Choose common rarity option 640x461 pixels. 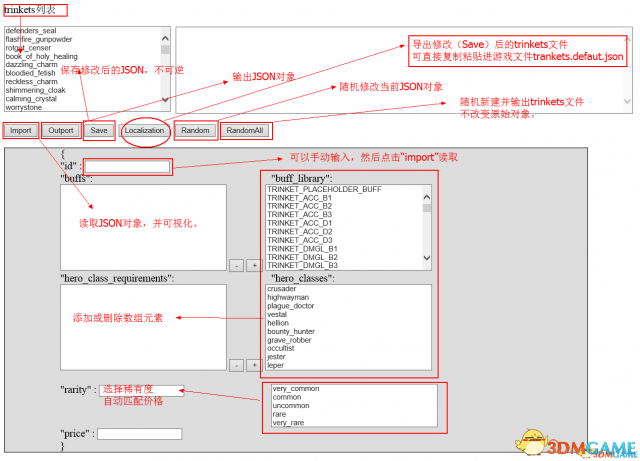point(287,397)
